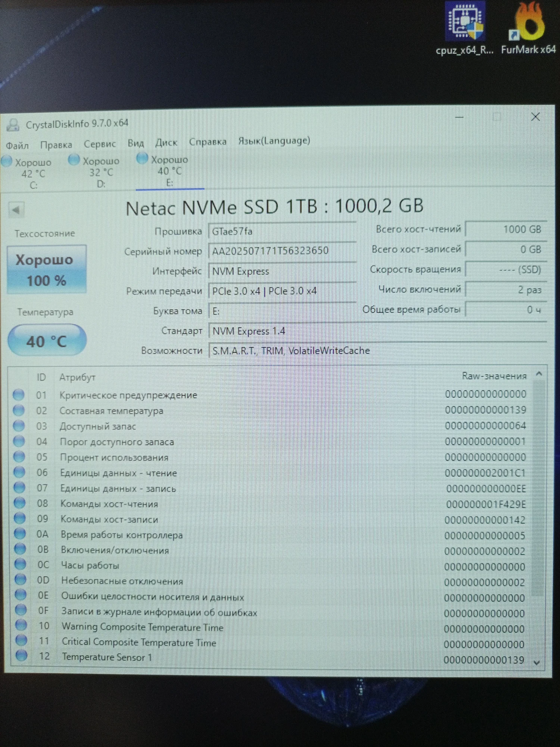Click the features field with S.M.A.R.T., TRIM
Image resolution: width=560 pixels, height=747 pixels.
[378, 351]
